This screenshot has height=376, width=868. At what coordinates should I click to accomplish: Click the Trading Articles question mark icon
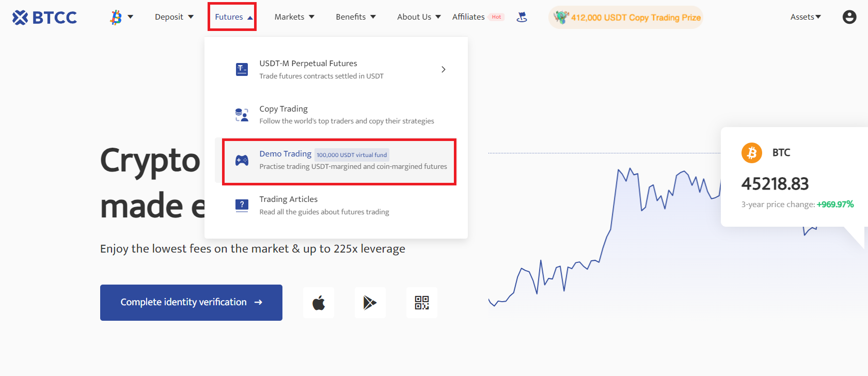click(242, 206)
